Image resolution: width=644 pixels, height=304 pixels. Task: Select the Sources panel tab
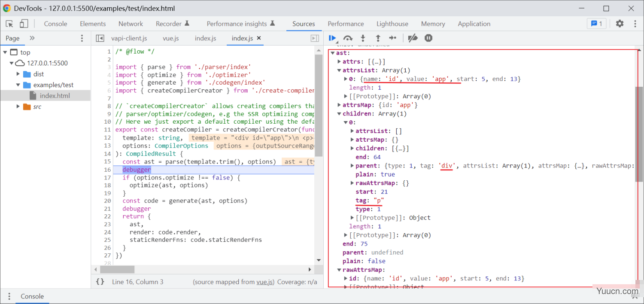coord(304,24)
